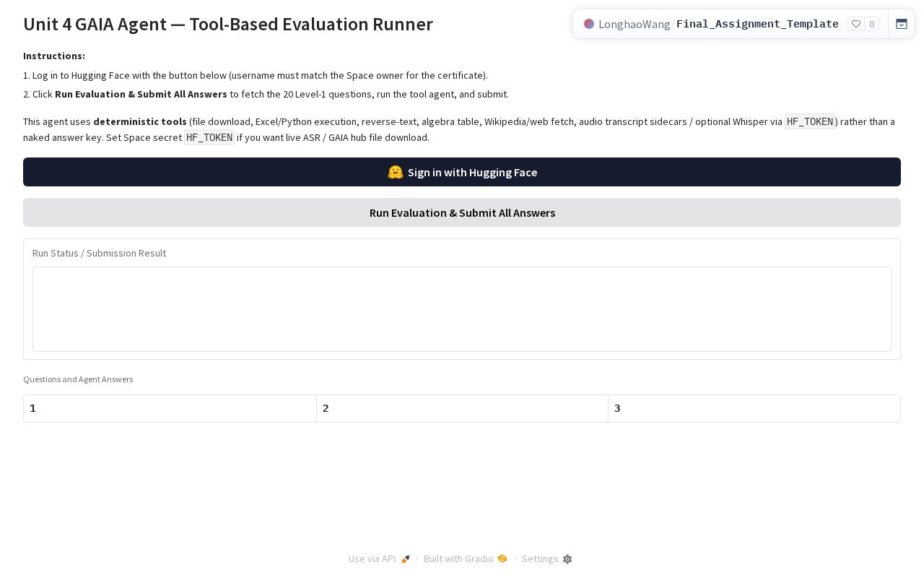
Task: Click the bold 'Instructions:' heading
Action: tap(54, 56)
